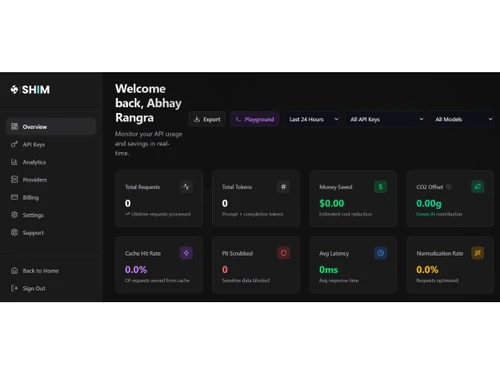
Task: Click the PII Scrubbed shield icon
Action: [x=283, y=253]
